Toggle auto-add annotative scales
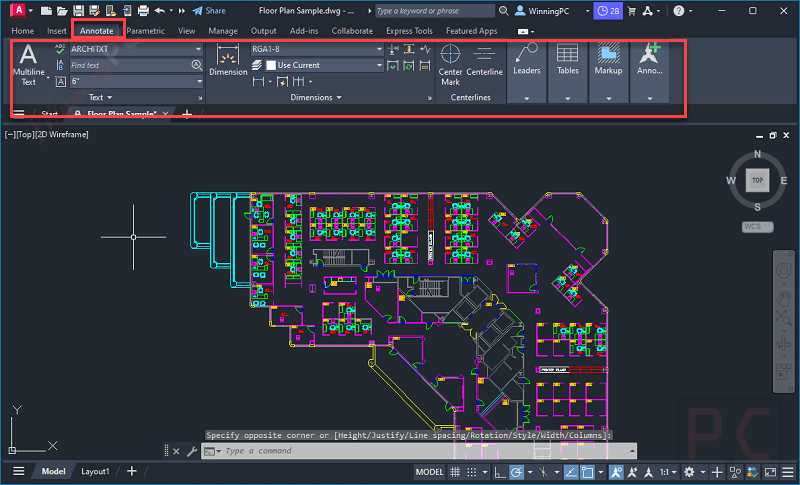 click(633, 472)
